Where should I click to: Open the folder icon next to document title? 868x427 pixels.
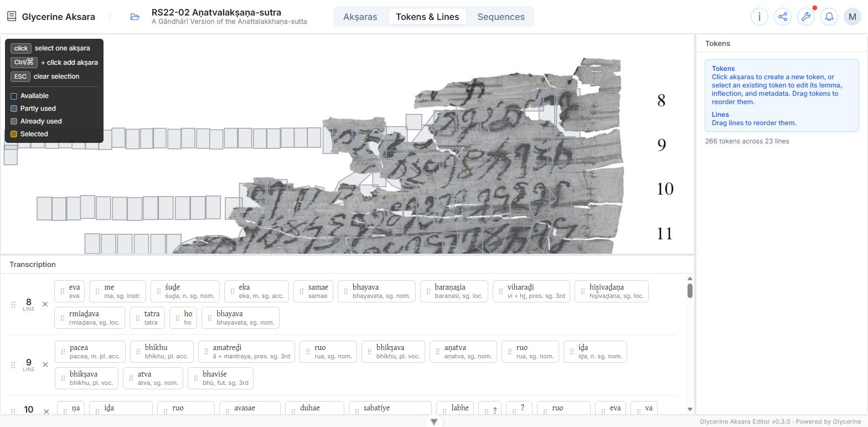click(135, 17)
